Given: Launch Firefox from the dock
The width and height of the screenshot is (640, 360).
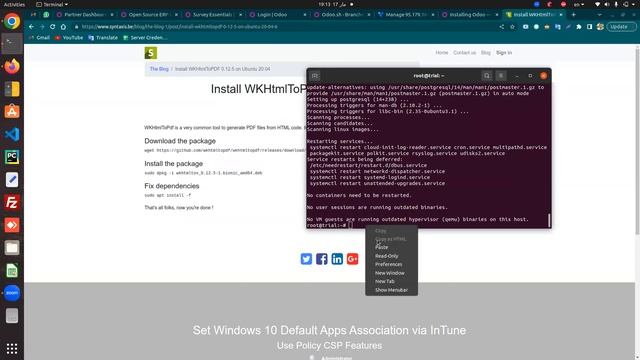Looking at the screenshot, I should click(12, 66).
